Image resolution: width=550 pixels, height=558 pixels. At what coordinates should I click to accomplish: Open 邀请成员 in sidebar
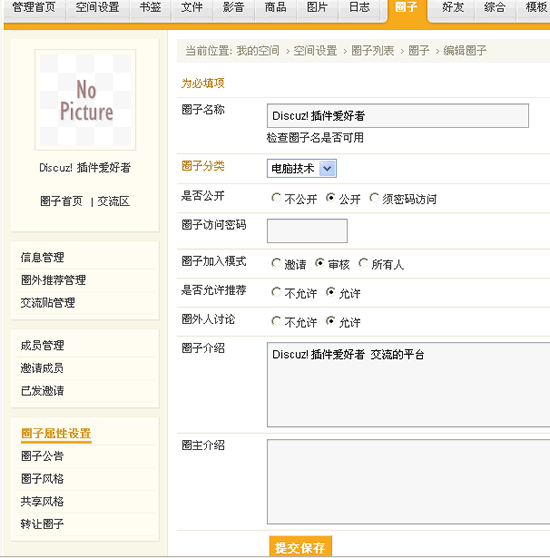42,368
